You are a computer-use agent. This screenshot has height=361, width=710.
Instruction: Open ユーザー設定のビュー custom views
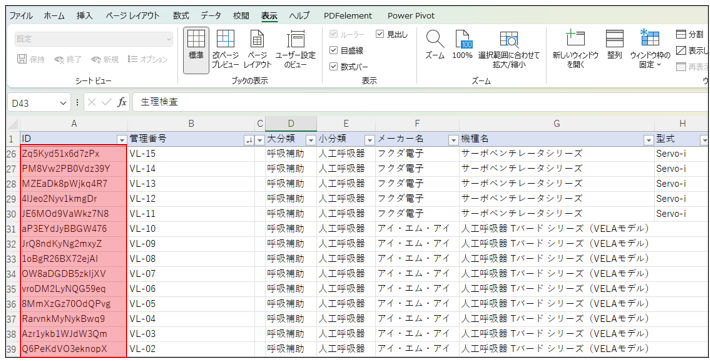click(x=295, y=50)
